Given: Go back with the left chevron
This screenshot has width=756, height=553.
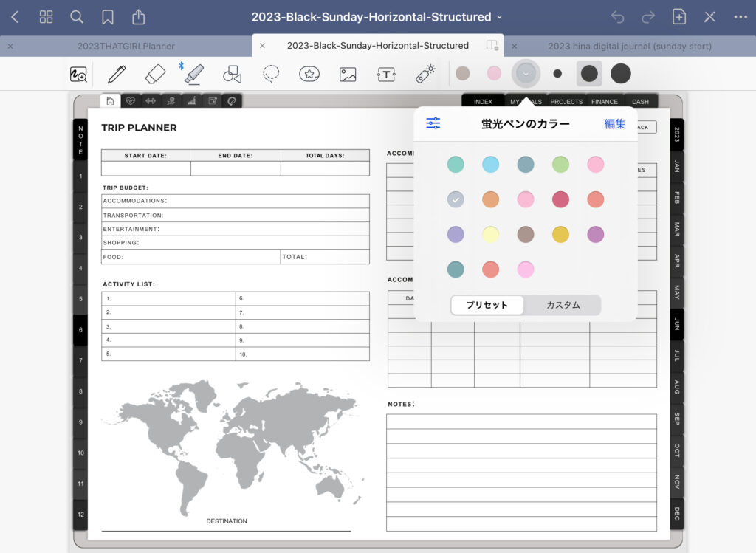Looking at the screenshot, I should 15,18.
